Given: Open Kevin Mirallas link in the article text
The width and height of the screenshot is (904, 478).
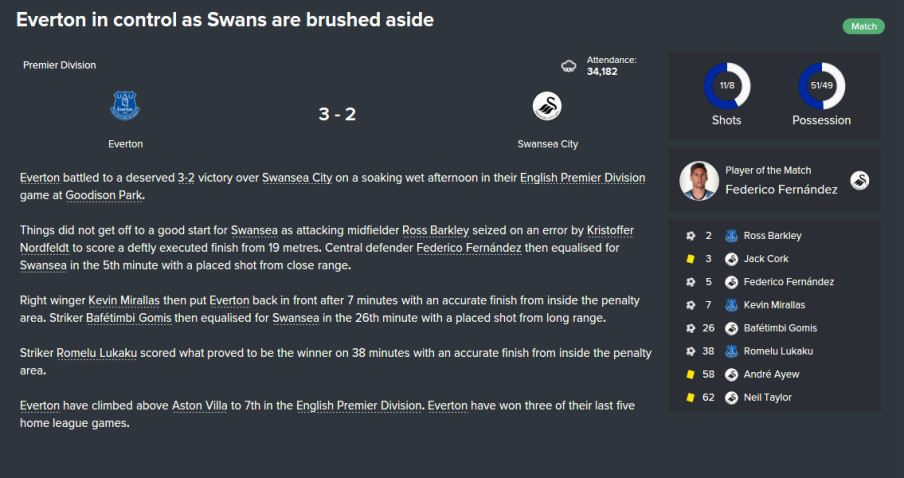Looking at the screenshot, I should [x=124, y=300].
